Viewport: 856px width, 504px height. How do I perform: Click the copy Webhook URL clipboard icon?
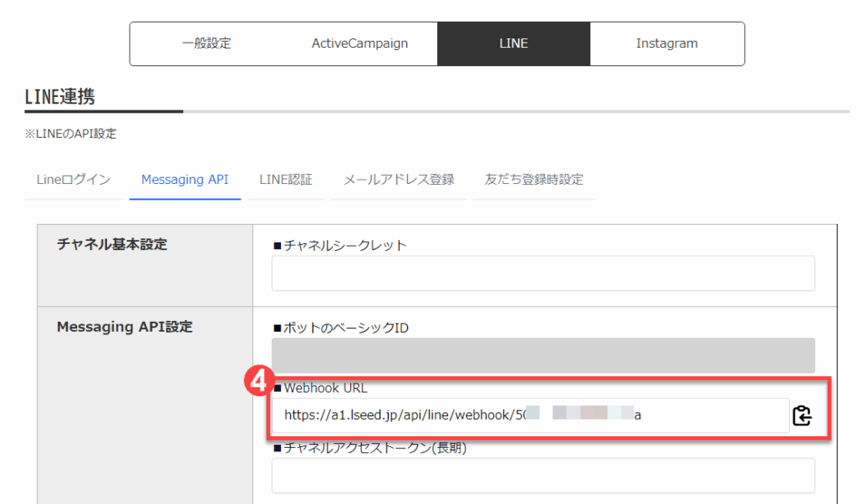[802, 415]
